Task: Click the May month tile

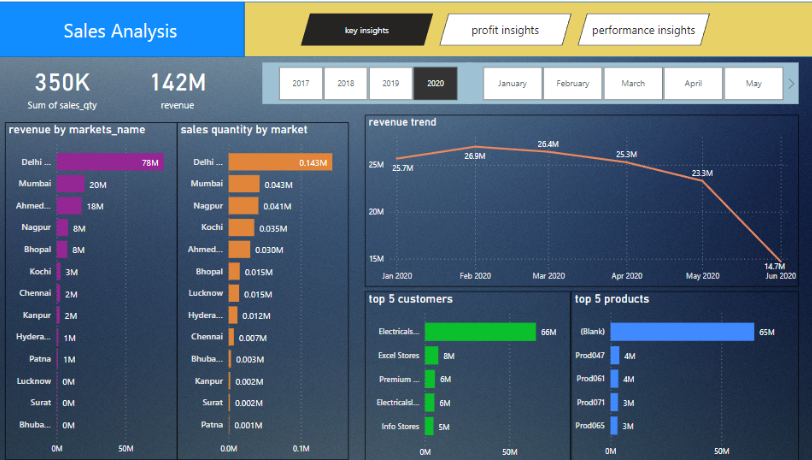Action: pos(753,84)
